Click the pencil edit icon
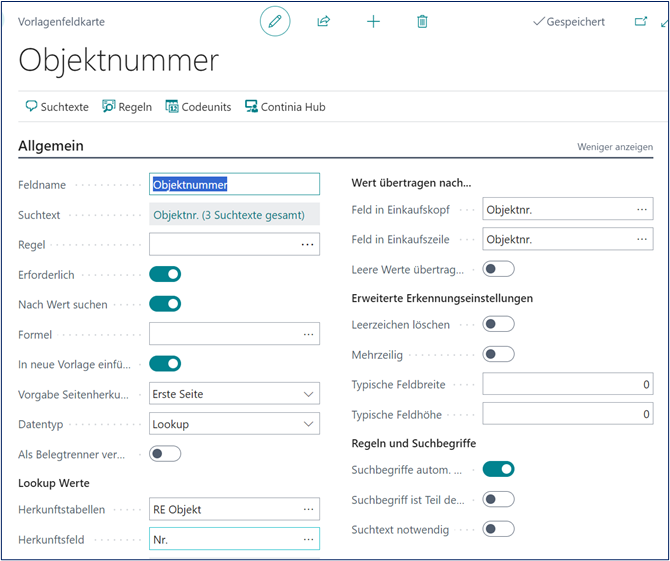This screenshot has height=561, width=670. (x=275, y=21)
